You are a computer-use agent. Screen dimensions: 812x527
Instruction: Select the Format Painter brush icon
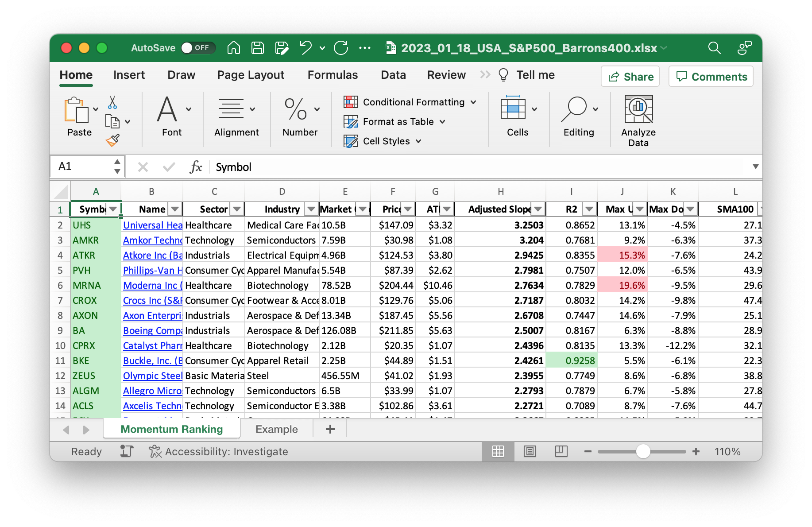pyautogui.click(x=112, y=140)
